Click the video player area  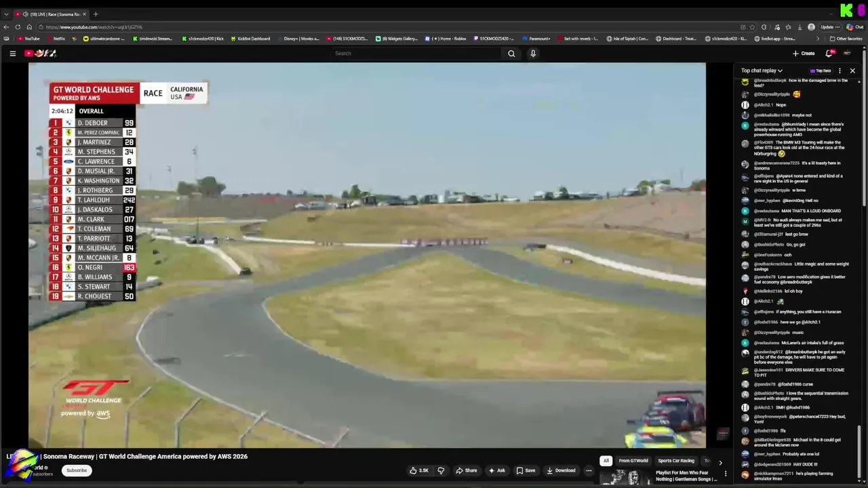pos(367,256)
